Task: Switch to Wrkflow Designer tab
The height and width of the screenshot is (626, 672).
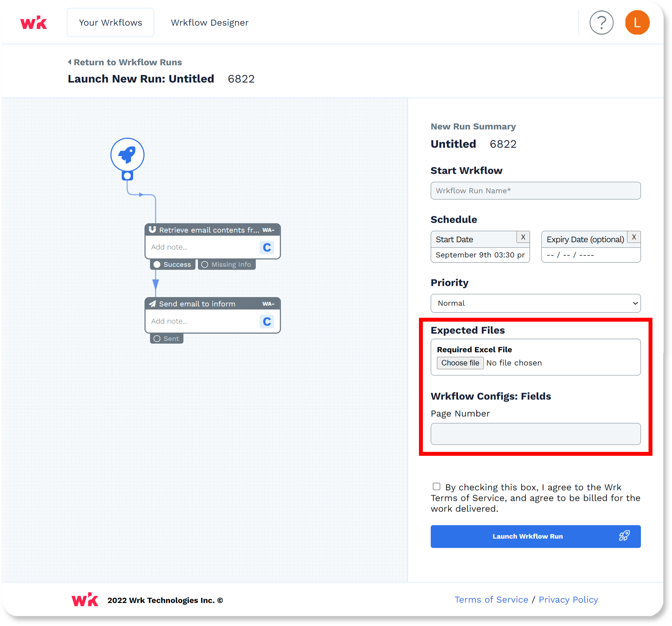Action: 209,22
